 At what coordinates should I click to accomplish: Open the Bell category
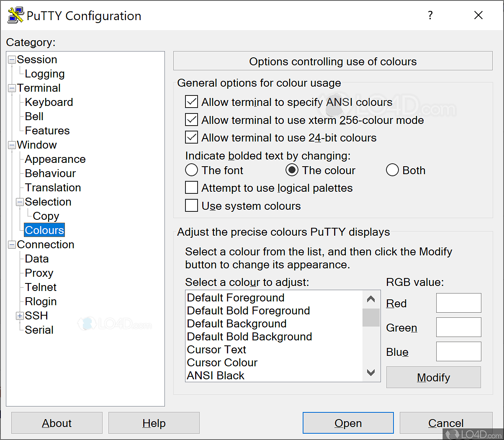tap(34, 116)
